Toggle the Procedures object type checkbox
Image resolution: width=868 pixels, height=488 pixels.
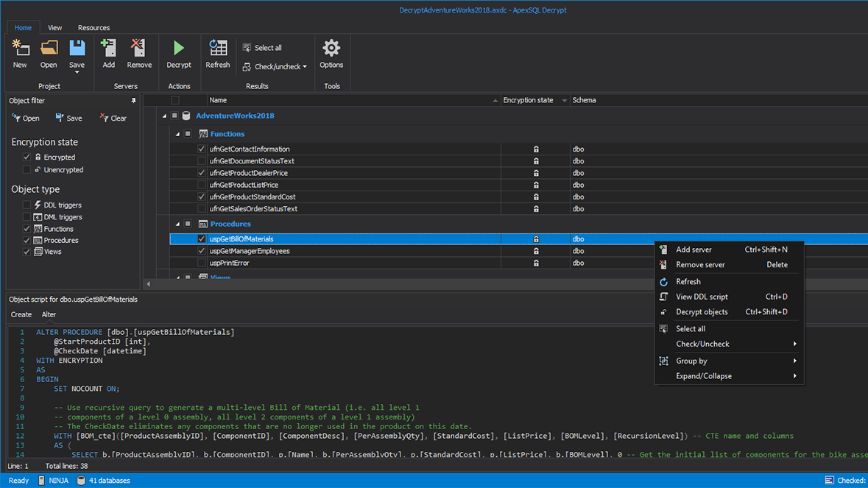point(27,240)
